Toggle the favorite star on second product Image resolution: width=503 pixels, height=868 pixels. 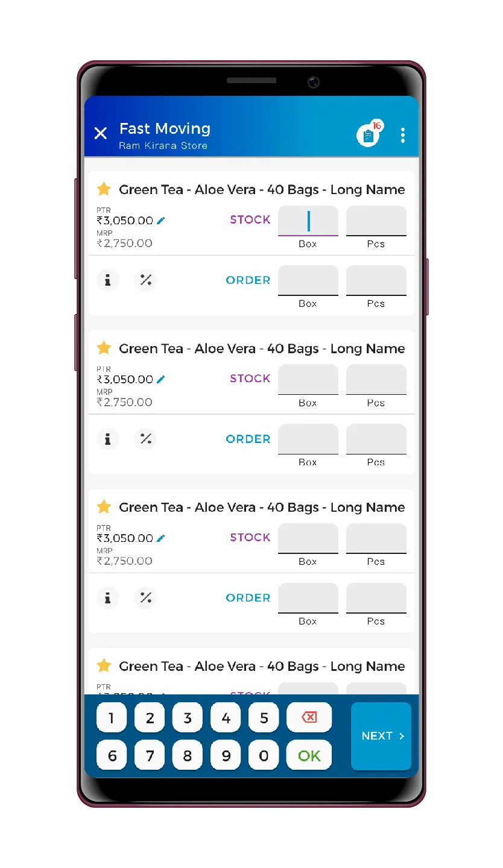pyautogui.click(x=104, y=348)
